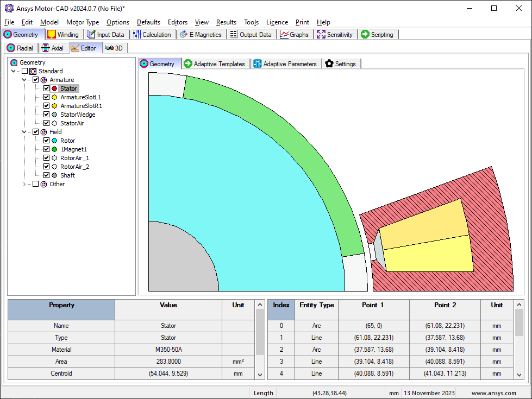This screenshot has width=532, height=399.
Task: Click the Index column header
Action: click(x=281, y=309)
